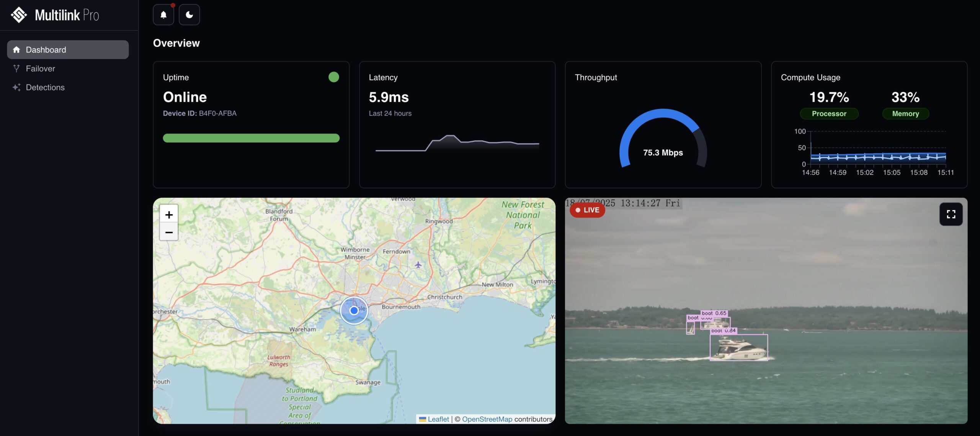Click the Dashboard home icon
Screen dimensions: 980x436
(x=16, y=50)
